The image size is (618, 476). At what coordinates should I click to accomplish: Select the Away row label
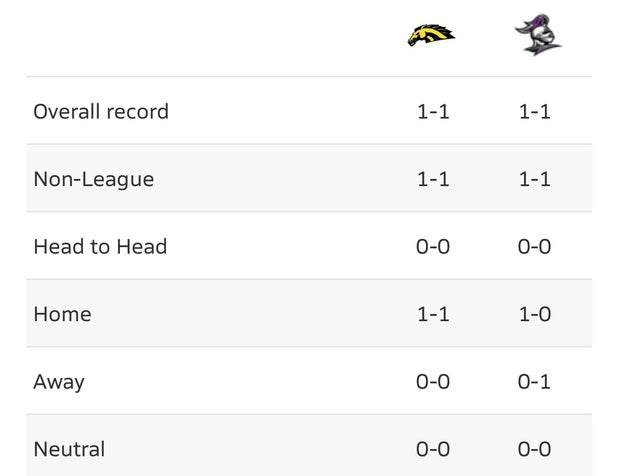[59, 382]
